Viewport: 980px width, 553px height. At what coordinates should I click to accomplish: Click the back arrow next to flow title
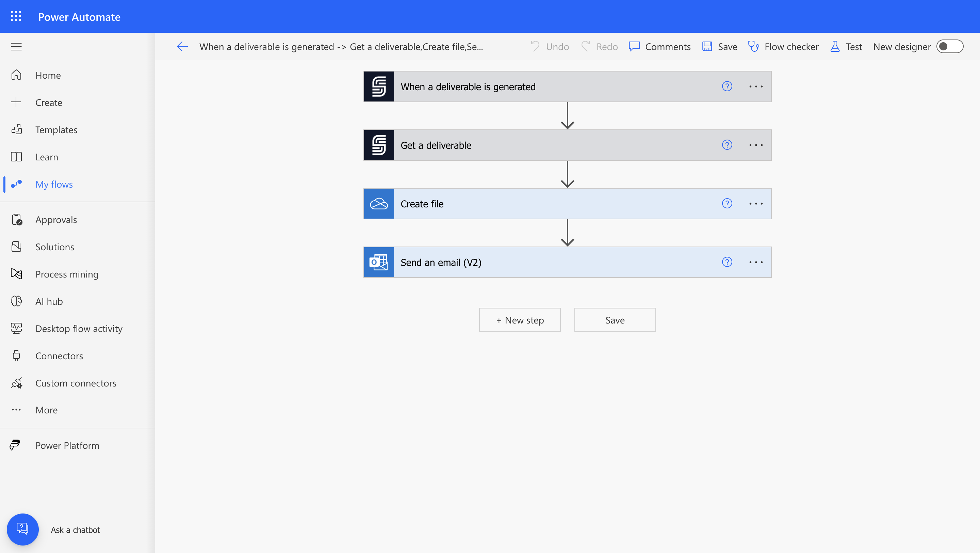pos(182,47)
